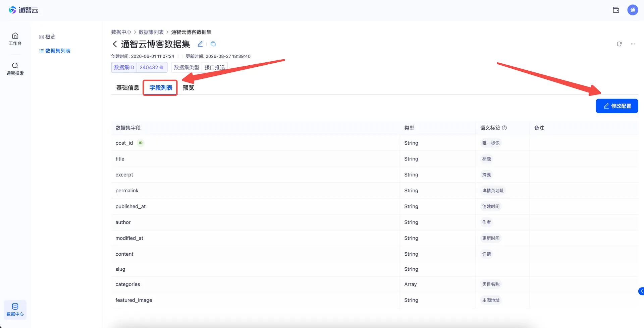
Task: Open 数据中心 database sidebar icon
Action: click(15, 310)
